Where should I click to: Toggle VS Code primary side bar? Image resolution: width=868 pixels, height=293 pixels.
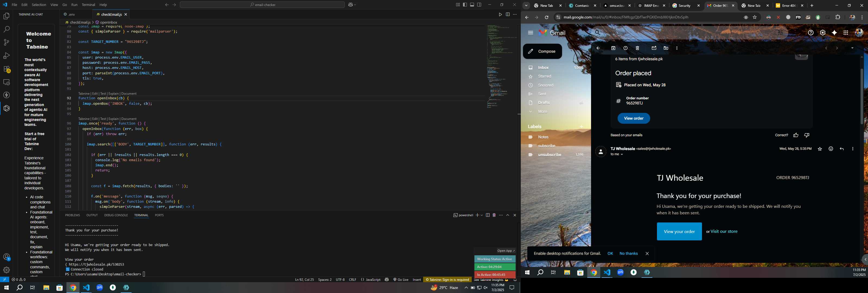[465, 5]
